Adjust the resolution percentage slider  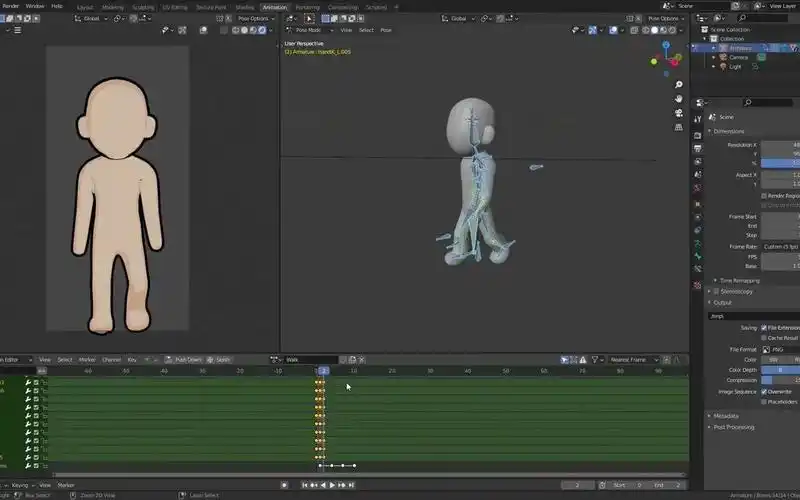(x=780, y=163)
